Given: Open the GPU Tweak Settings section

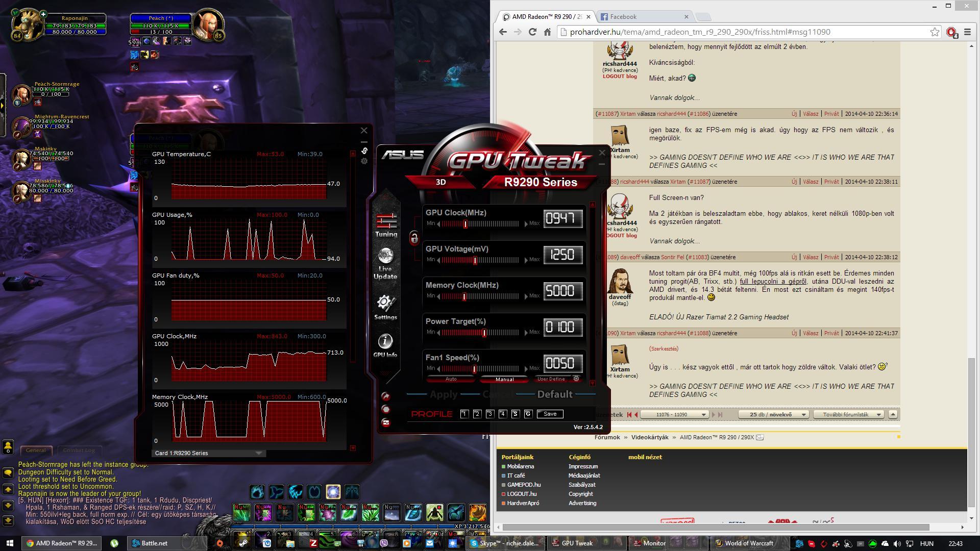Looking at the screenshot, I should pyautogui.click(x=385, y=307).
